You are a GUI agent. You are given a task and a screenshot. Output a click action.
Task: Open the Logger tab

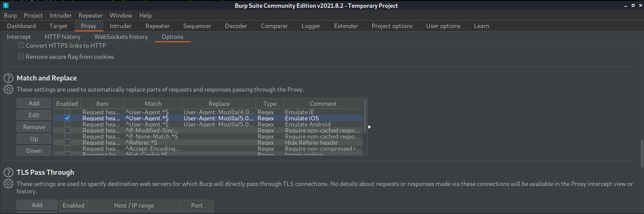[x=311, y=26]
